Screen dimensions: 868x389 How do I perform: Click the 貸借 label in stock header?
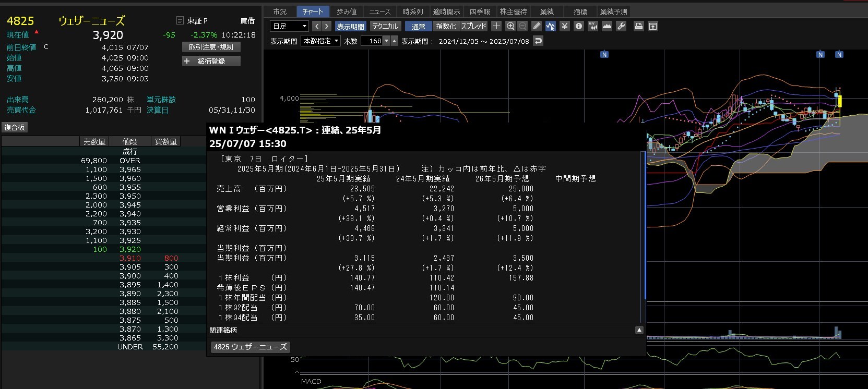(247, 21)
